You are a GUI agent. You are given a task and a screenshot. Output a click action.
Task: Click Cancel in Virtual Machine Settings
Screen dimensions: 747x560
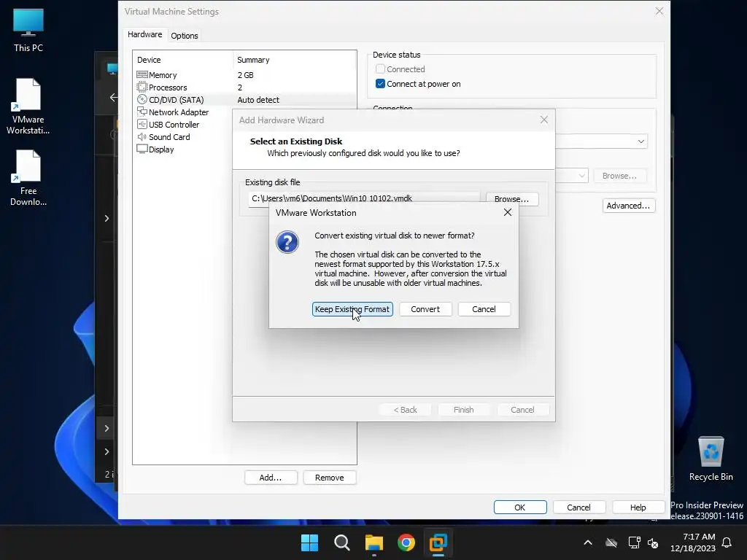578,507
